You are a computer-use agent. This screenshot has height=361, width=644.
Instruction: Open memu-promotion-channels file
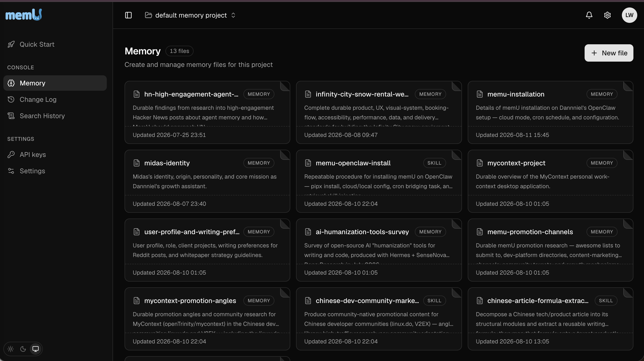550,250
